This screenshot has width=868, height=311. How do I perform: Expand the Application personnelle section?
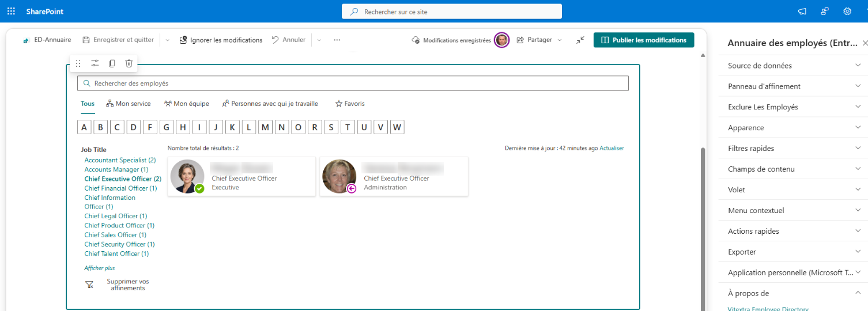pyautogui.click(x=794, y=273)
